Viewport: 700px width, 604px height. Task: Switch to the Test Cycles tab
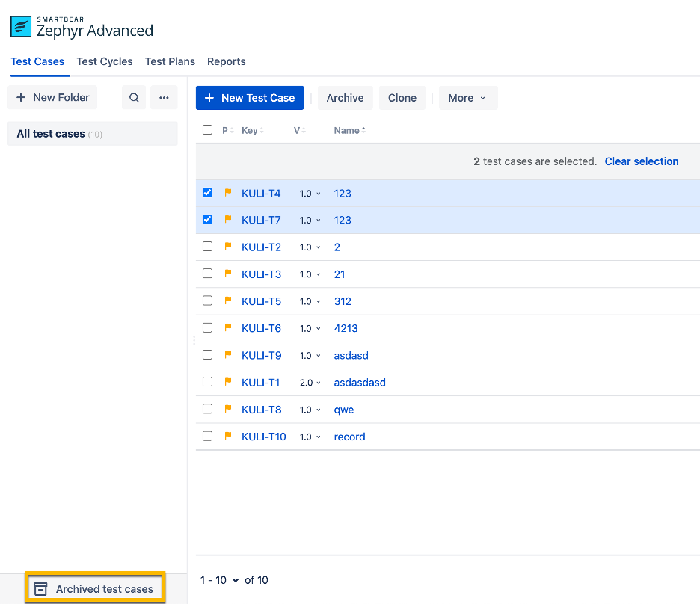[x=105, y=61]
